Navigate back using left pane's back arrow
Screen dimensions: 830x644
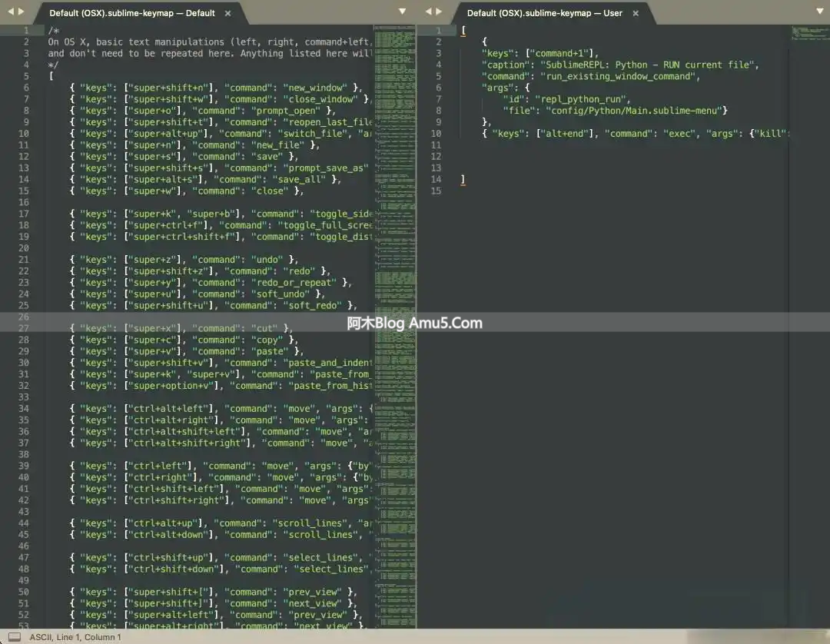click(x=11, y=12)
